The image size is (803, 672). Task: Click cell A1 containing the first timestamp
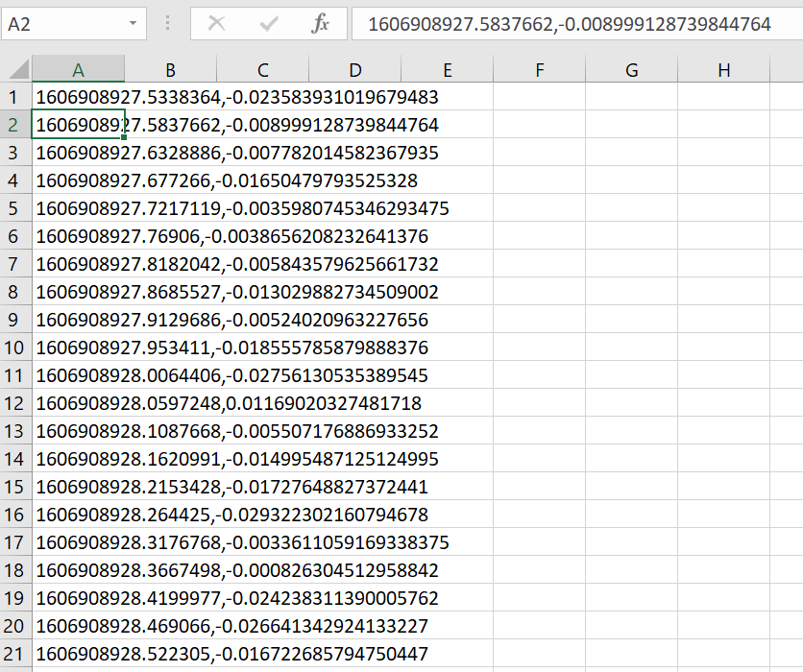78,97
